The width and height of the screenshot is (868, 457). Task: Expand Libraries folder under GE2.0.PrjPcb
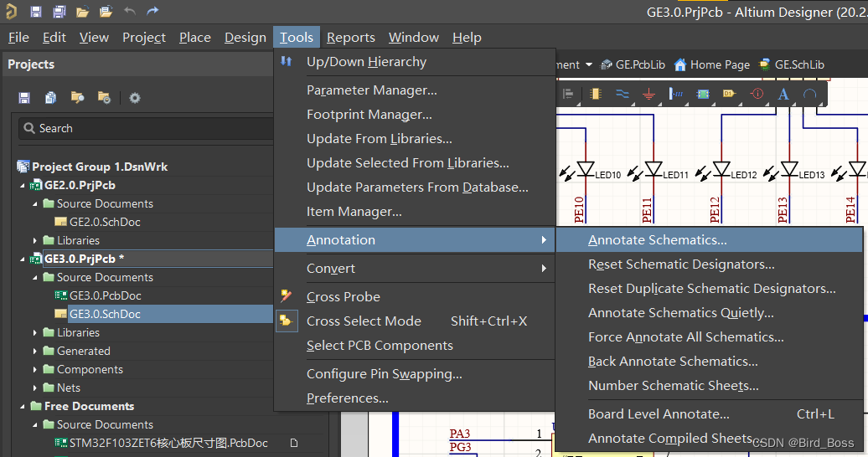35,241
